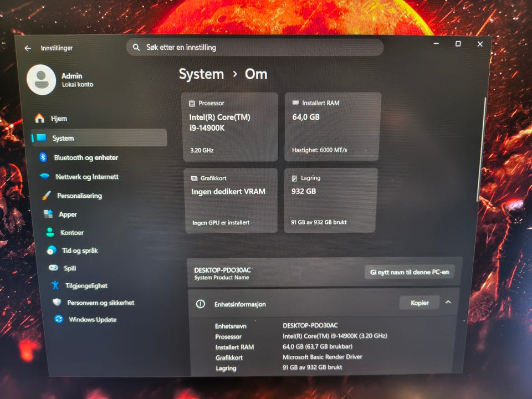Click System in the breadcrumb heading
This screenshot has width=532, height=399.
(x=201, y=74)
